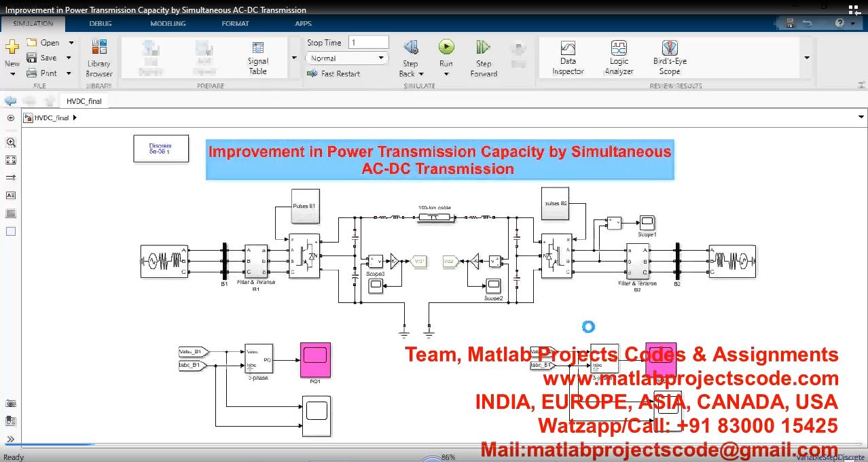Click the Print button
The height and width of the screenshot is (462, 868).
pos(42,73)
